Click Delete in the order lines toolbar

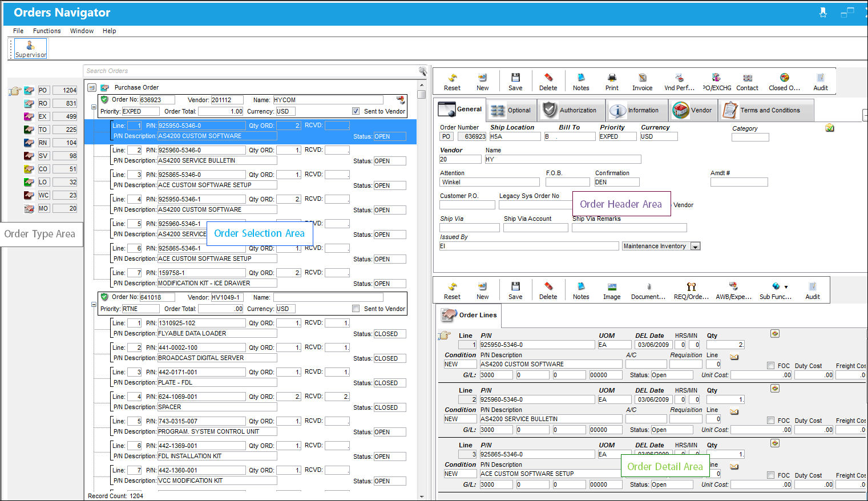coord(548,290)
